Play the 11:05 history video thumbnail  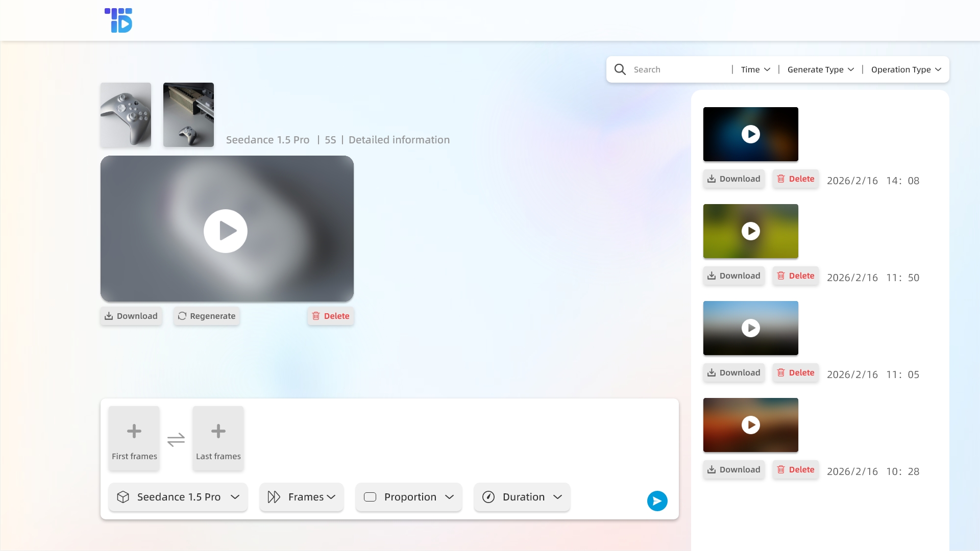(750, 328)
